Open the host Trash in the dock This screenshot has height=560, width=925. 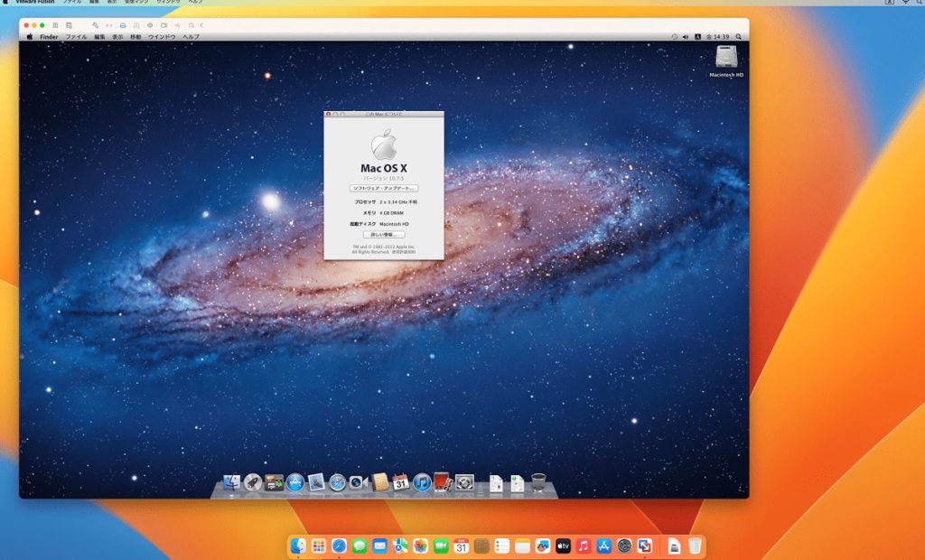tap(695, 546)
